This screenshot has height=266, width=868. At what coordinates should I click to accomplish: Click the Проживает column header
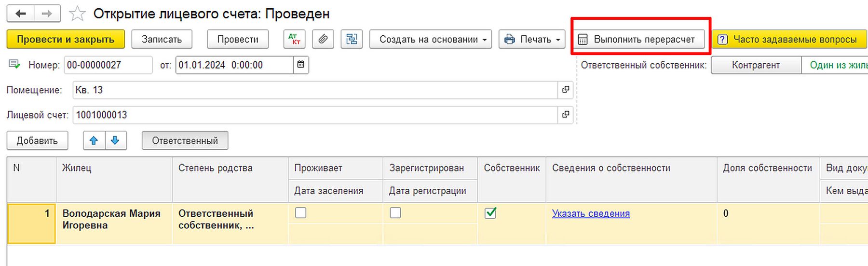[336, 168]
